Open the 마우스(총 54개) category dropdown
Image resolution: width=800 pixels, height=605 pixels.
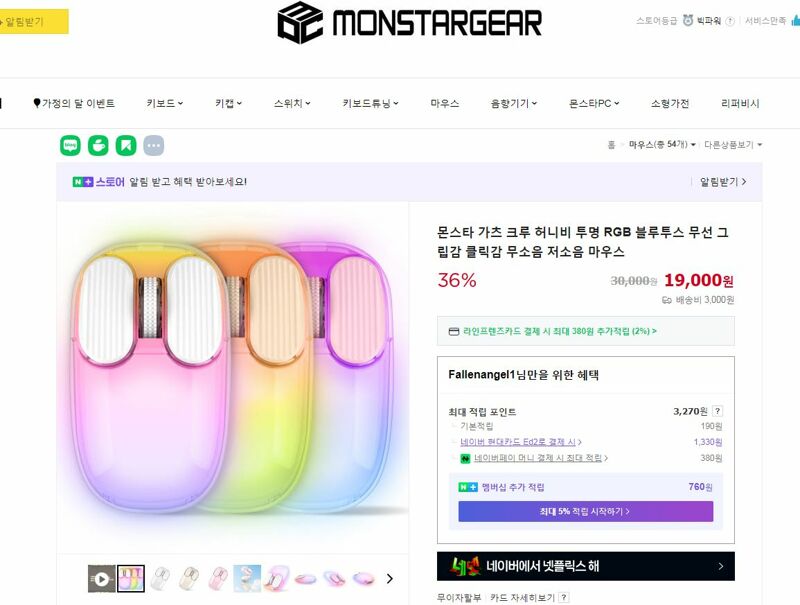pyautogui.click(x=662, y=145)
